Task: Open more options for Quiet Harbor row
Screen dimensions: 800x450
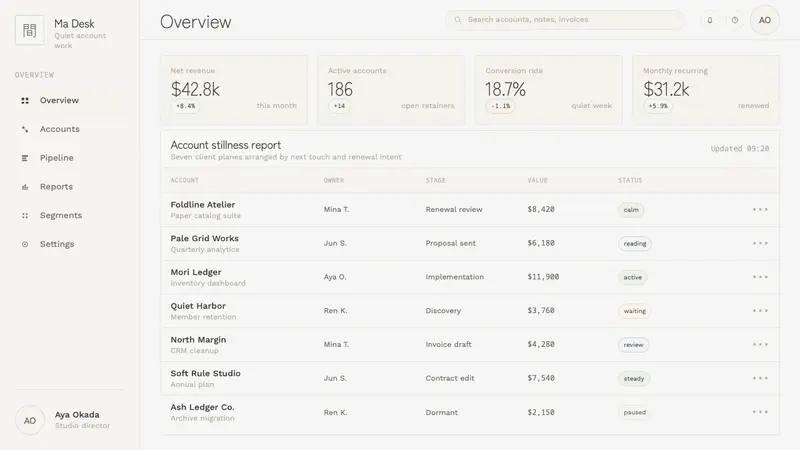Action: [x=760, y=310]
